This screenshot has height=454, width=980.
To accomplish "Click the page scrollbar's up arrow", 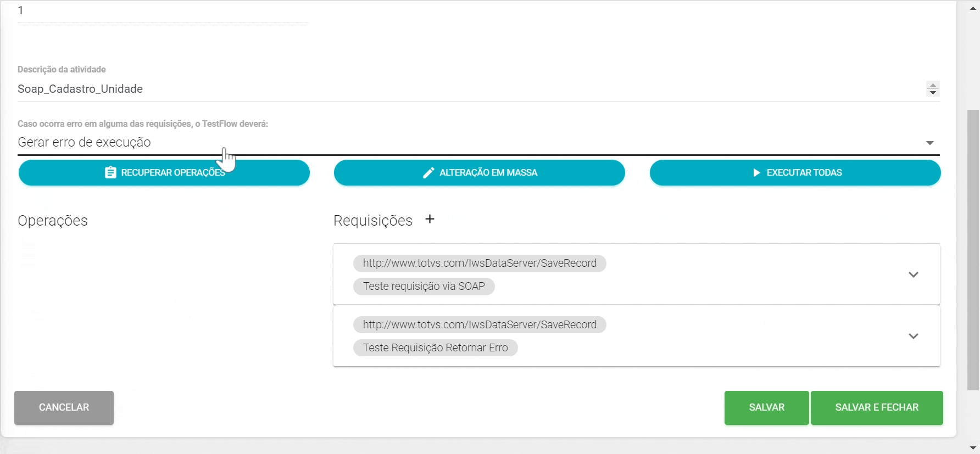I will click(973, 8).
